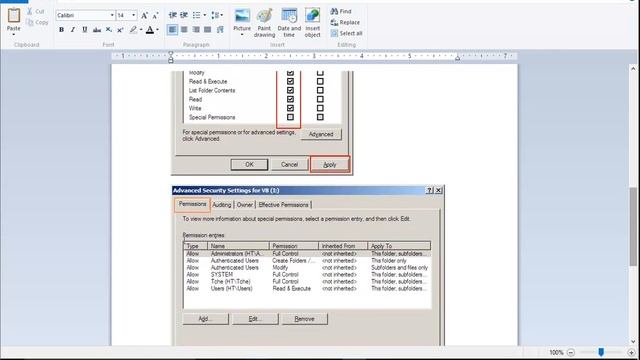The image size is (640, 360).
Task: Toggle Underline formatting
Action: (x=84, y=29)
